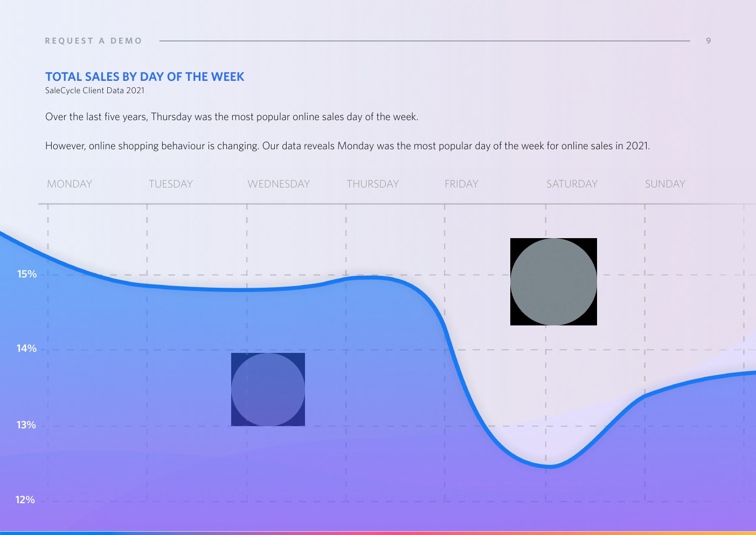Select the MONDAY column label
The image size is (756, 535).
click(70, 184)
